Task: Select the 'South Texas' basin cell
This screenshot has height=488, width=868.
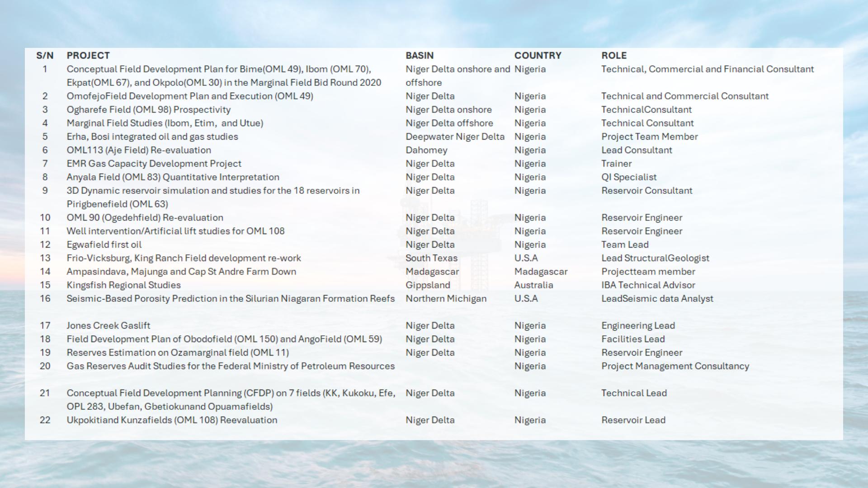Action: pos(431,258)
